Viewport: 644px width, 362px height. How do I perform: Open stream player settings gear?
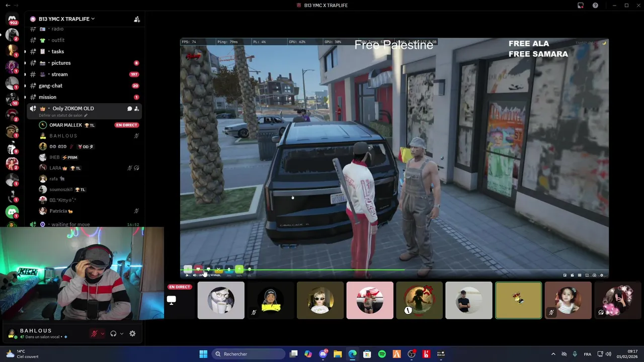click(602, 275)
